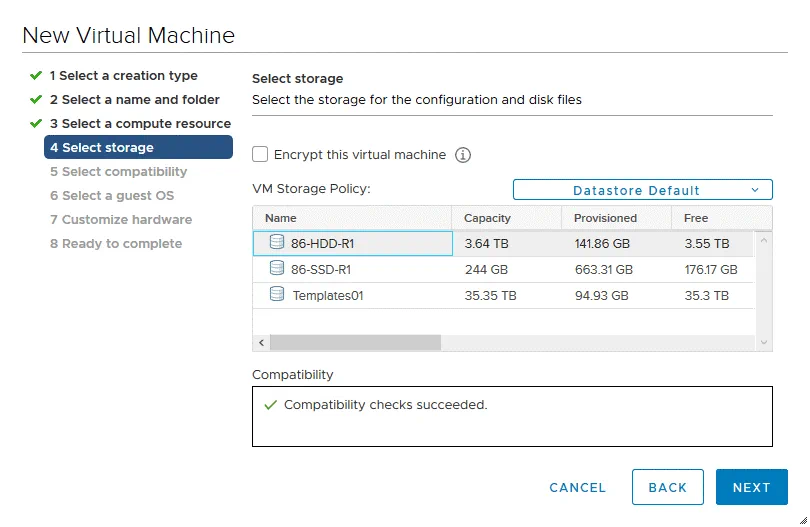Click the 86-SSD-R1 datastore icon
Screen dimensions: 810x527
point(277,269)
